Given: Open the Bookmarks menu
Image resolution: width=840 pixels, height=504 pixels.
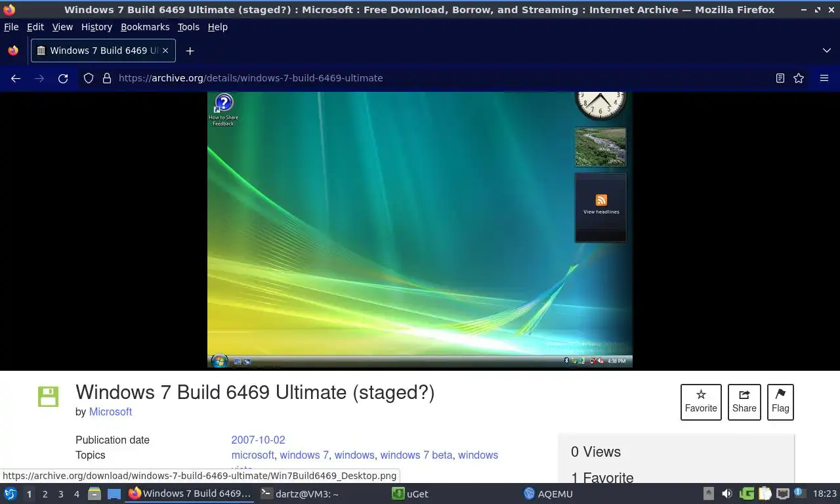Looking at the screenshot, I should tap(145, 27).
